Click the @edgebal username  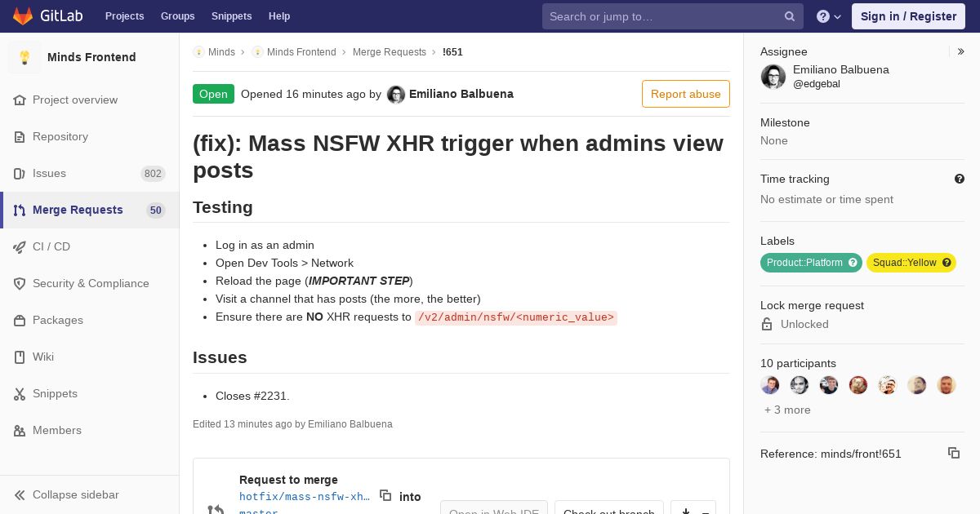click(x=817, y=84)
